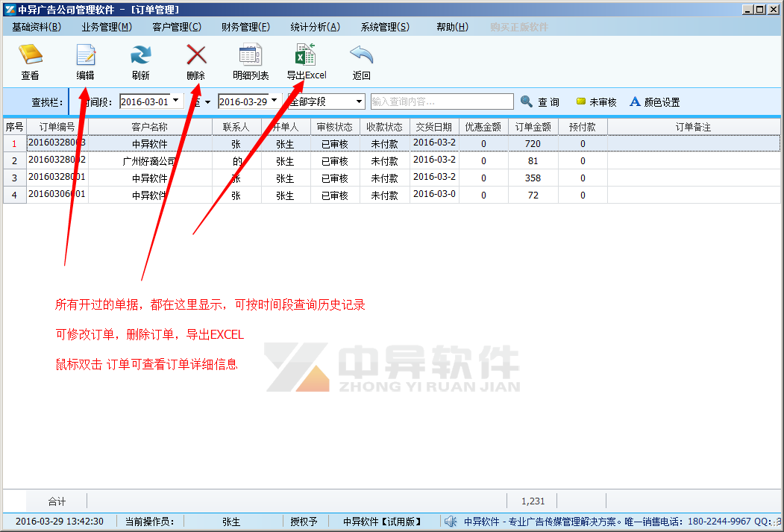Open the 业务管理(M) menu
This screenshot has height=532, width=784.
(x=107, y=27)
